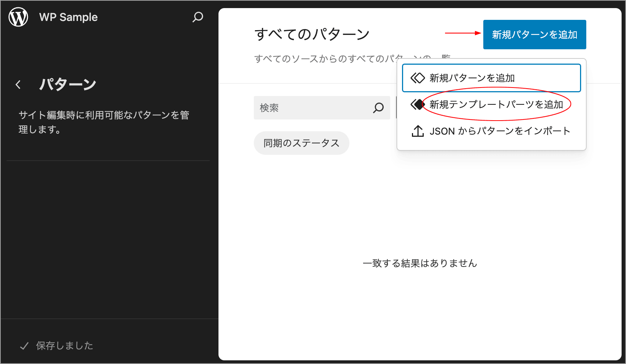Click the すべてのパターン page heading
This screenshot has height=364, width=626.
click(x=312, y=34)
